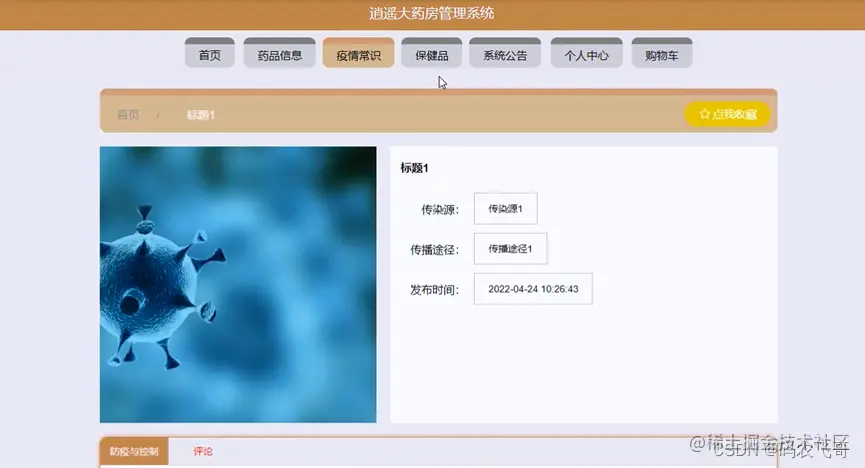
Task: Click the 发布时间: label
Action: pyautogui.click(x=435, y=290)
